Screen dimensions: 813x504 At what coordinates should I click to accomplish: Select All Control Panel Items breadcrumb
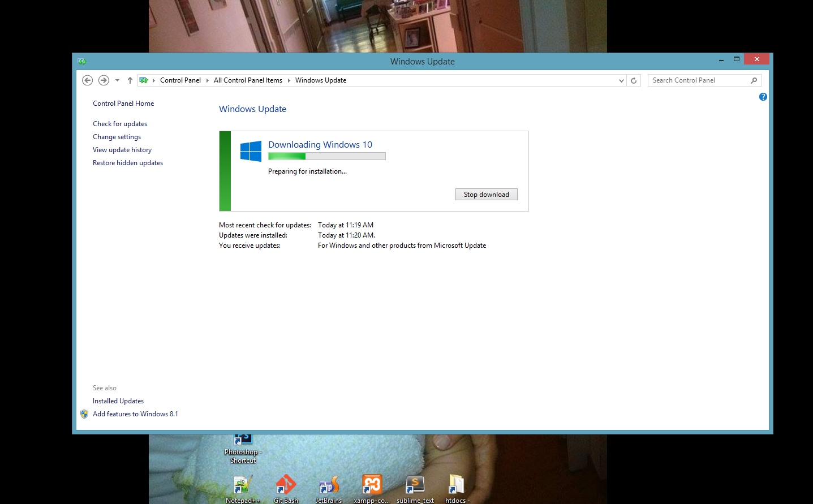coord(248,80)
